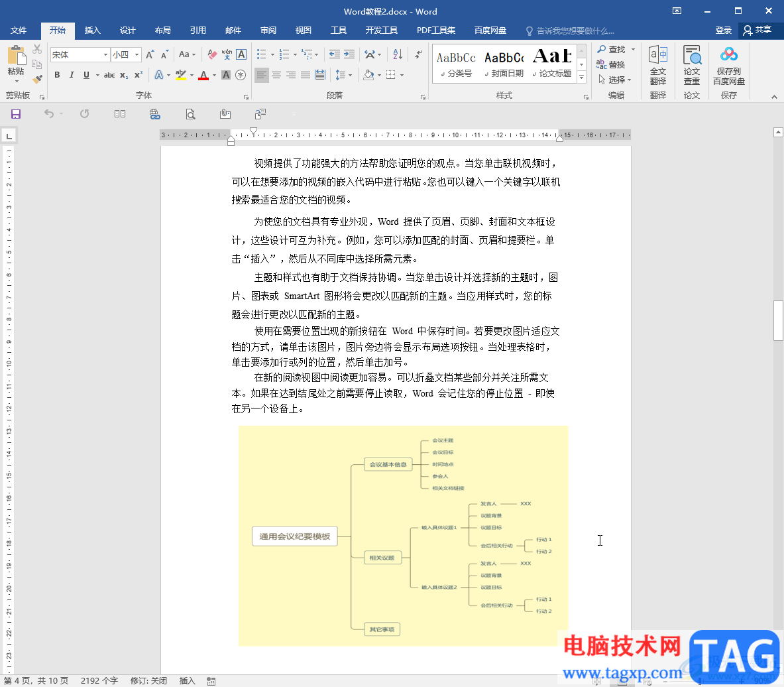Toggle strikethrough formatting

click(x=109, y=75)
